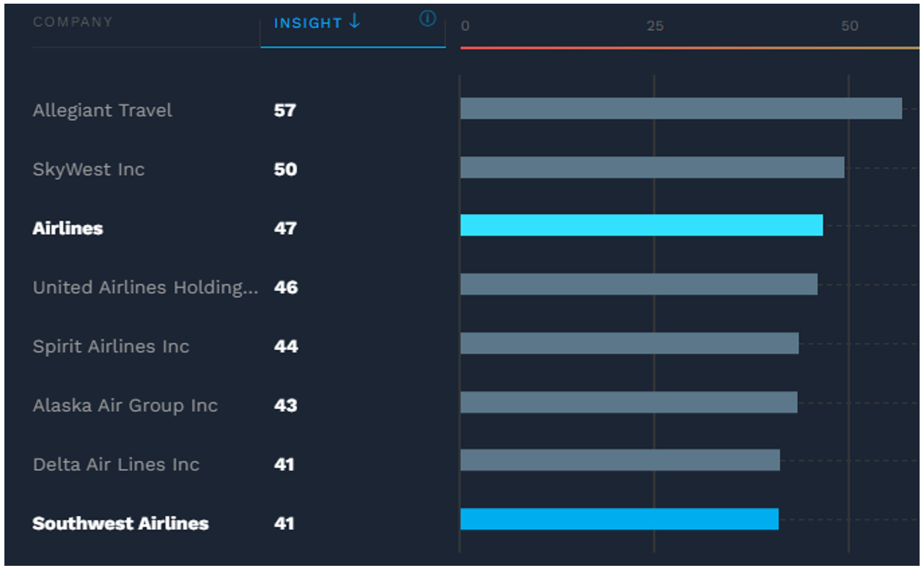Click the Allegiant Travel score bar

coord(681,108)
